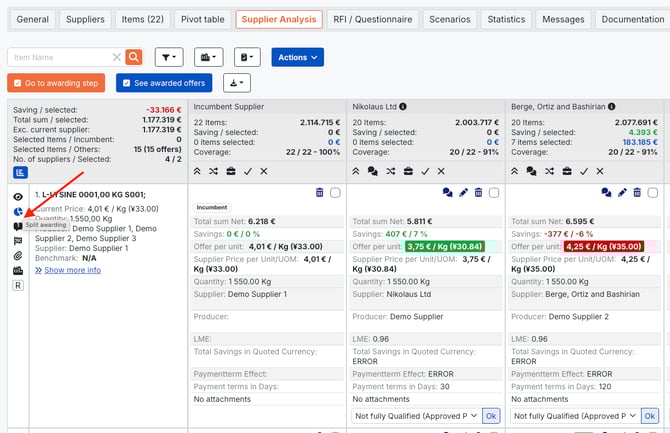This screenshot has height=433, width=670.
Task: Click into the Item Name search field
Action: (58, 58)
